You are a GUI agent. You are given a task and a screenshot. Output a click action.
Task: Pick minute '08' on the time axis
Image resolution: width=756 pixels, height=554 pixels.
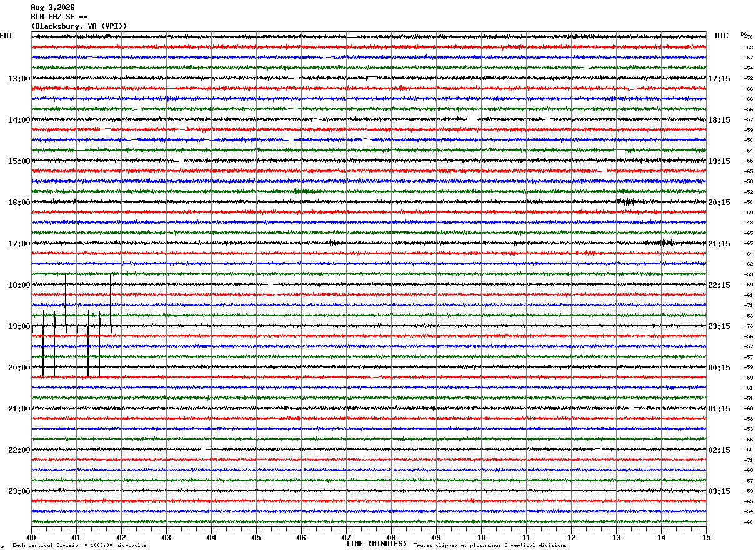coord(391,537)
